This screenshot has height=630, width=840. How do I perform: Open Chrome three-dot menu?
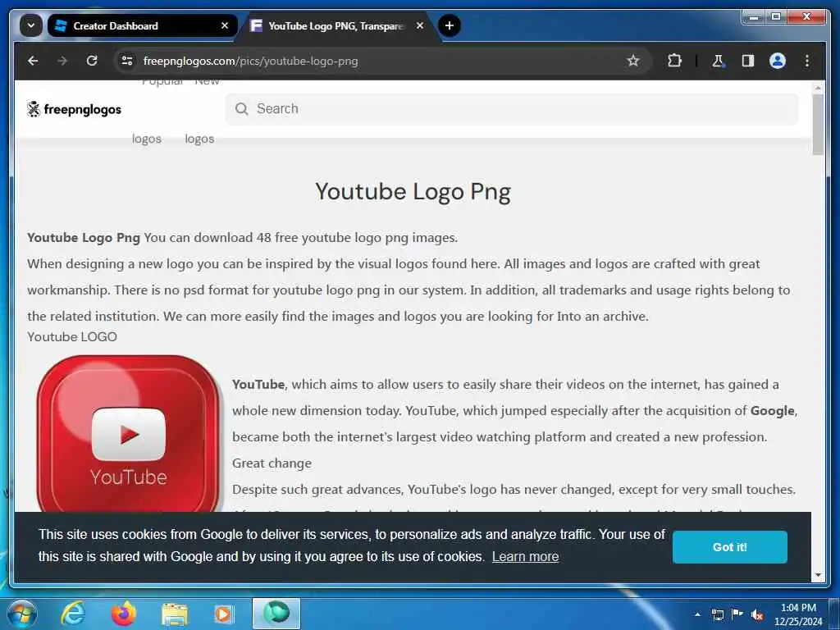(807, 61)
